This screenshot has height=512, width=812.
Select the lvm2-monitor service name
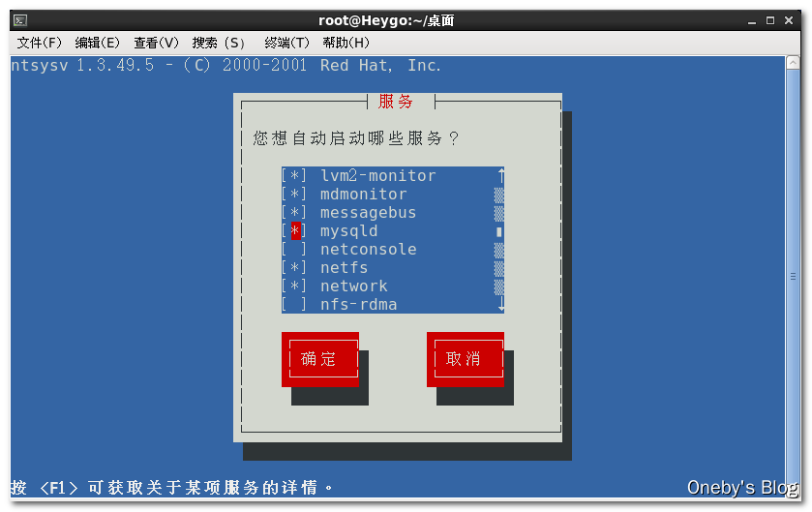(378, 176)
